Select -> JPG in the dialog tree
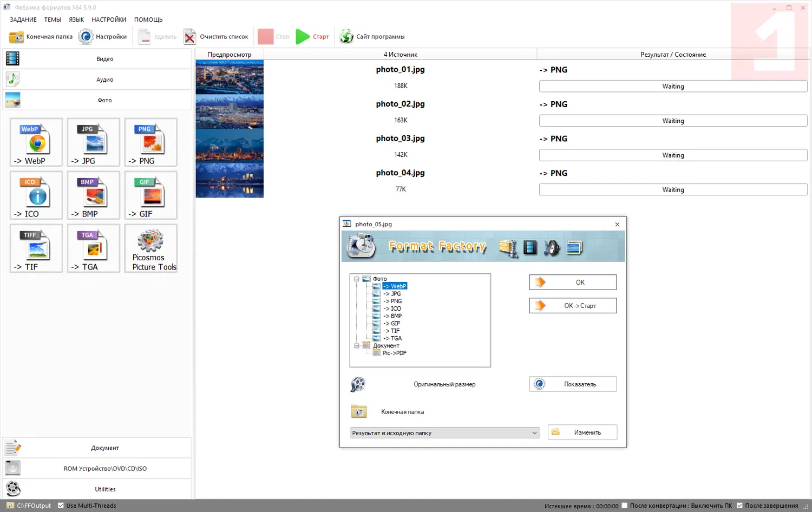Screen dimensions: 812x512 click(x=392, y=294)
